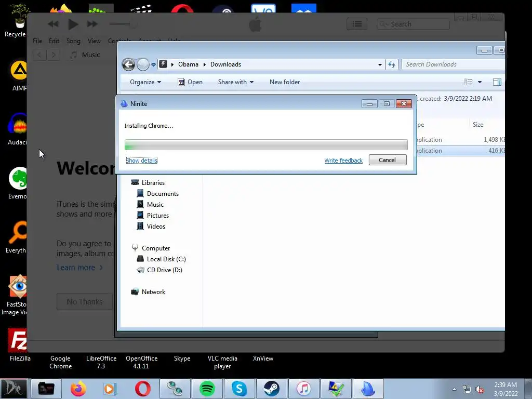The image size is (532, 399).
Task: Select Pictures library in navigation pane
Action: [x=153, y=215]
